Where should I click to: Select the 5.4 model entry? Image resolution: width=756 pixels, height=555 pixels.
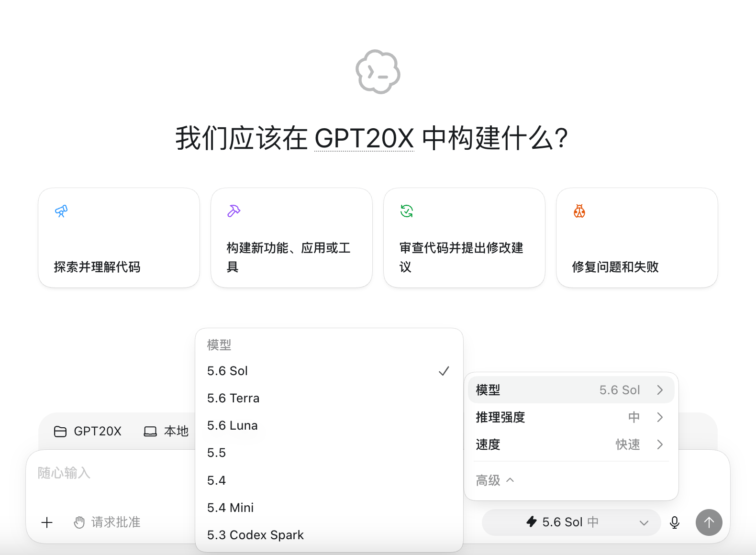pos(329,480)
